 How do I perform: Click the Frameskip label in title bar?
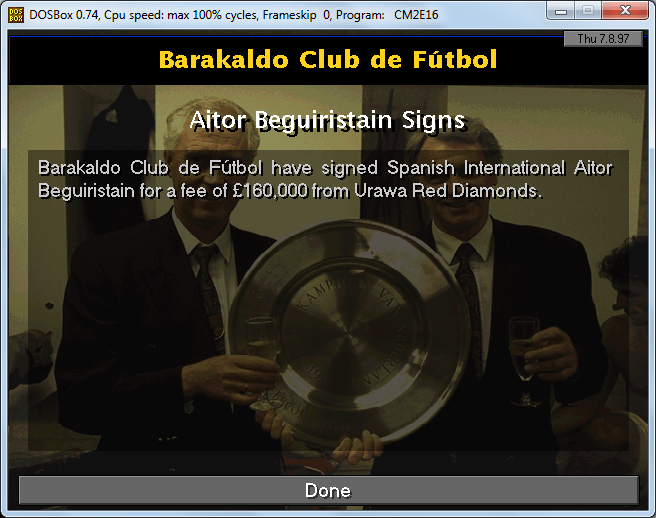[290, 15]
